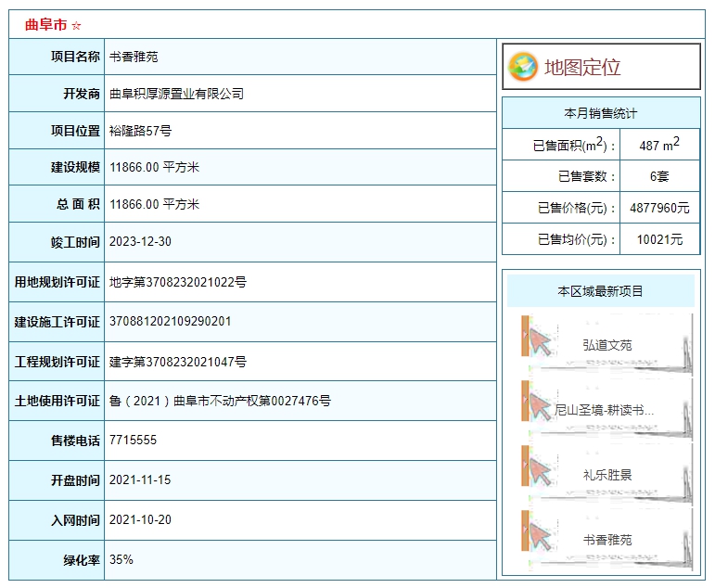
Task: Click the 已售面积(m2) label
Action: tap(574, 145)
